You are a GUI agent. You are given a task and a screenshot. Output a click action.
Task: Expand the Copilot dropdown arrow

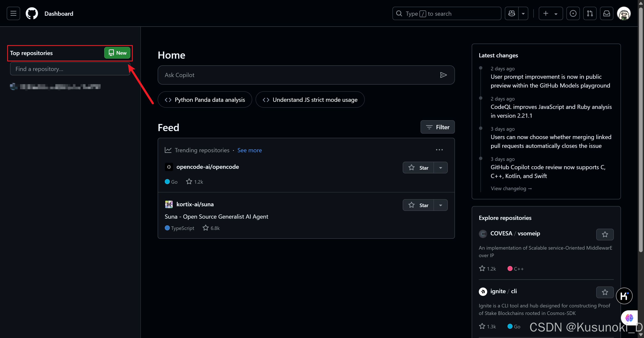click(523, 13)
